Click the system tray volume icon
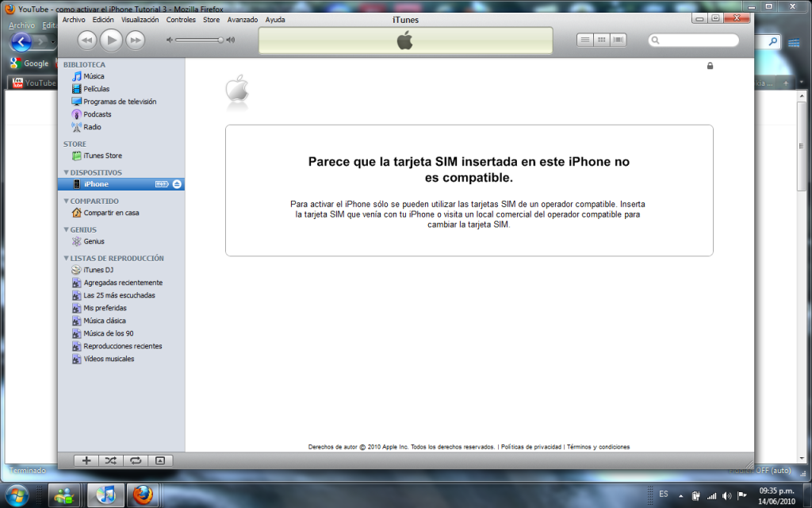Screen dimensions: 812x508 point(726,496)
